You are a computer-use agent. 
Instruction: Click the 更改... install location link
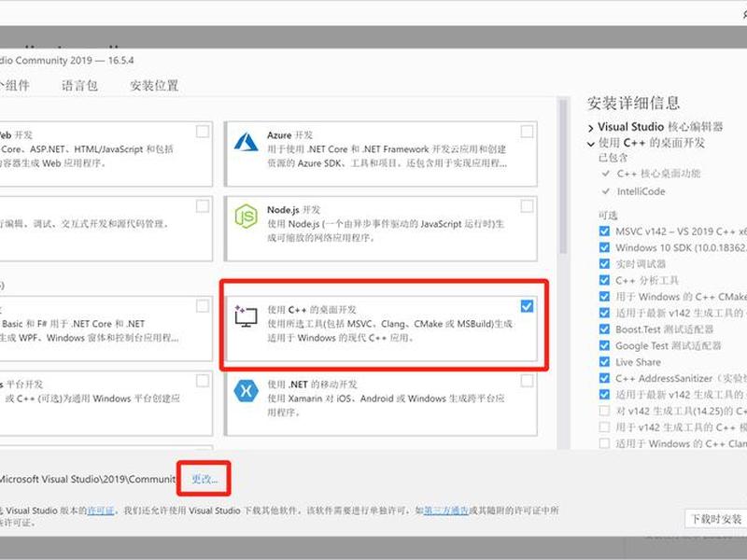click(204, 479)
